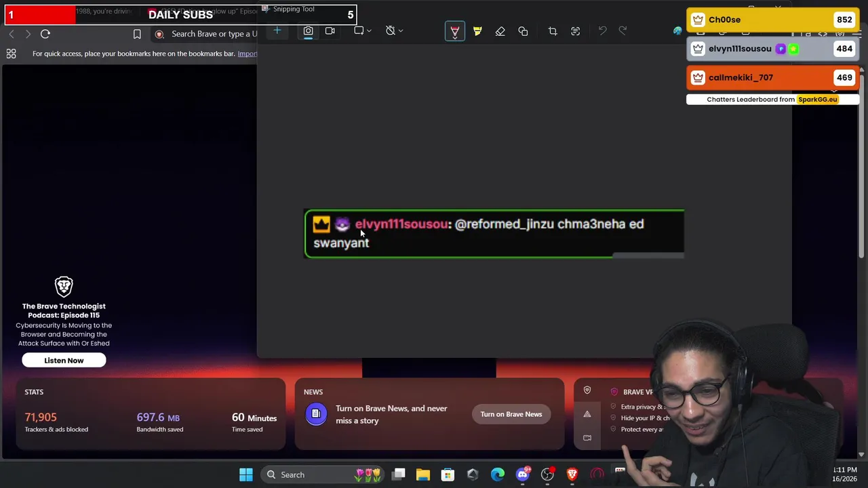Switch Snipping Tool to video record mode
The image size is (868, 488).
coord(330,30)
